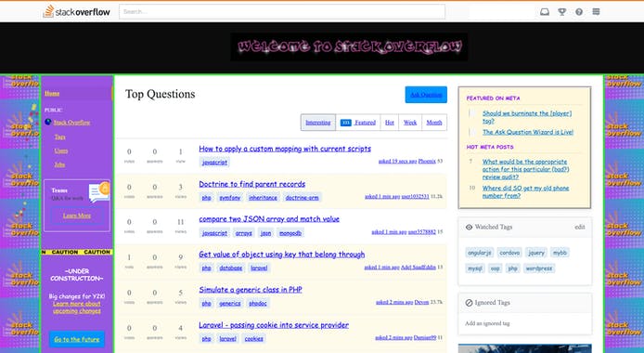This screenshot has width=644, height=353.
Task: Open the help question mark icon
Action: (x=579, y=12)
